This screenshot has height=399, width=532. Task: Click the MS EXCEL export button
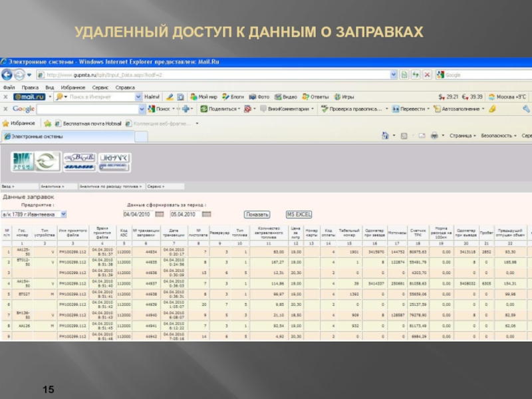(299, 214)
